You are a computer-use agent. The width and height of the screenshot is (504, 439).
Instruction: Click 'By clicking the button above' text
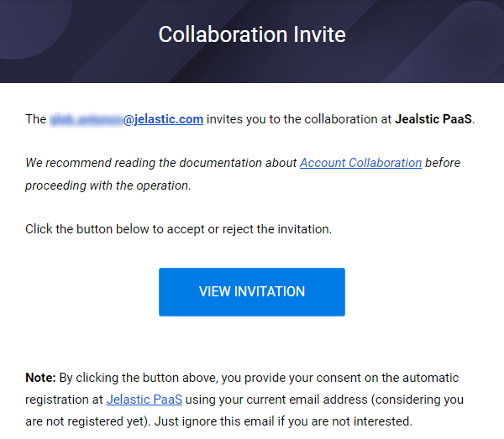pyautogui.click(x=139, y=378)
